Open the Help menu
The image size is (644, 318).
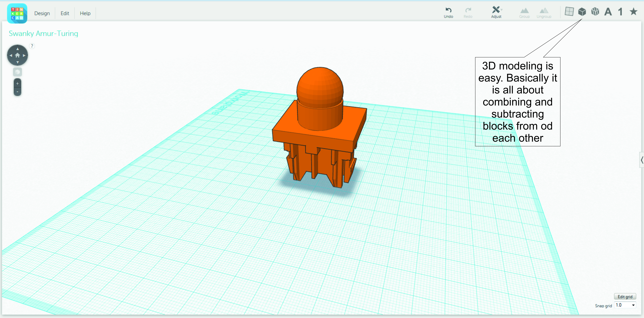coord(85,13)
